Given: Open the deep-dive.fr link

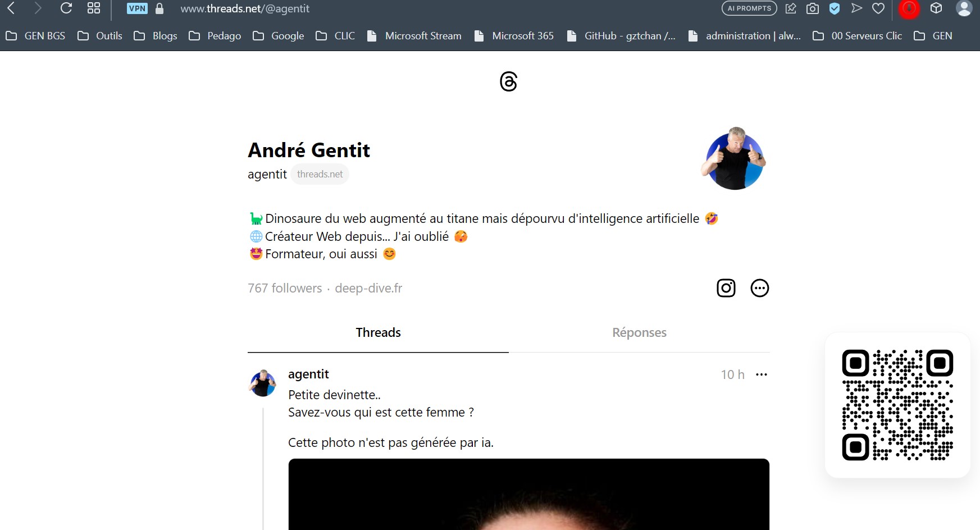Looking at the screenshot, I should 368,288.
